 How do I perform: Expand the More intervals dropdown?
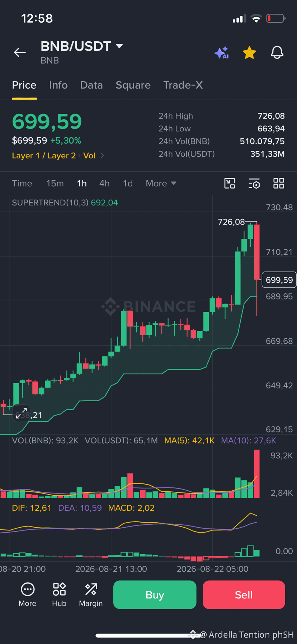(161, 184)
